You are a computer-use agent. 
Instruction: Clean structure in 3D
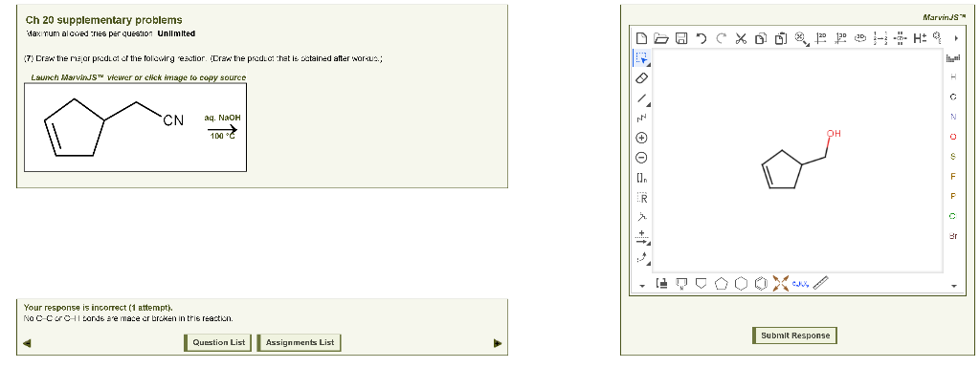[x=840, y=38]
